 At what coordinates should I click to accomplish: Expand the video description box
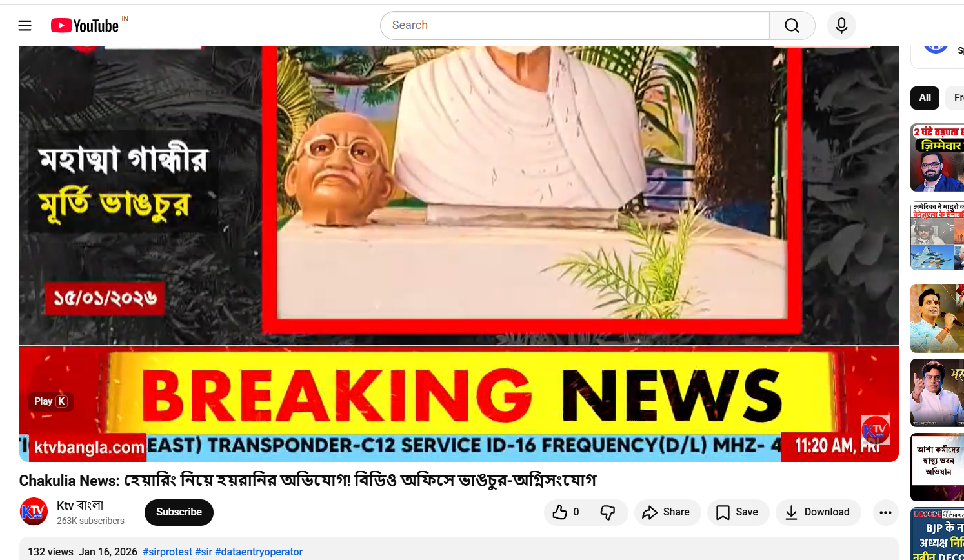[459, 549]
